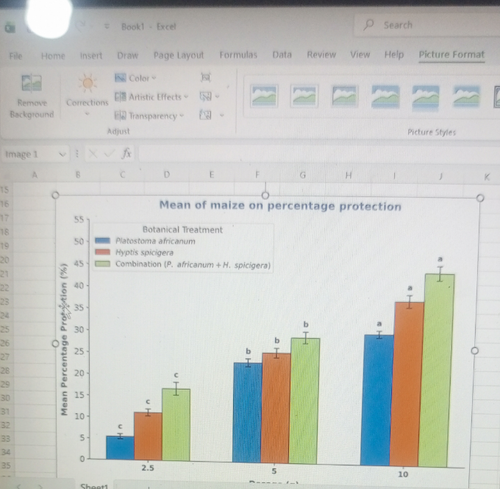This screenshot has height=489, width=500.
Task: Apply the second picture style thumbnail
Action: click(x=304, y=96)
